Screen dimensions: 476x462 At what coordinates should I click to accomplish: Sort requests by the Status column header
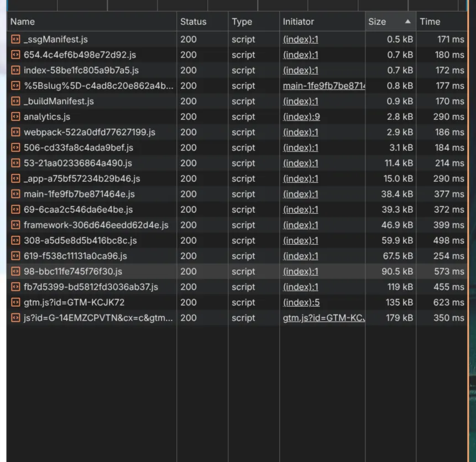[202, 22]
